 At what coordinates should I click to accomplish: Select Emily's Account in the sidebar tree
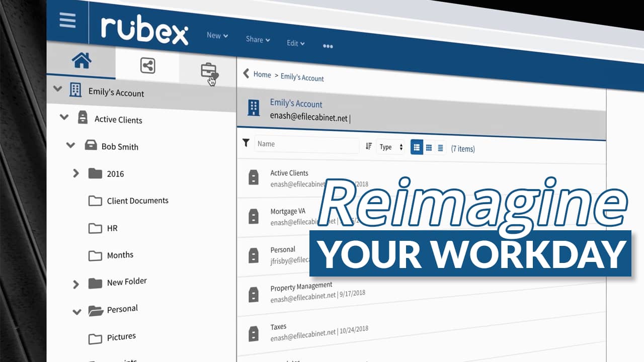pos(116,93)
